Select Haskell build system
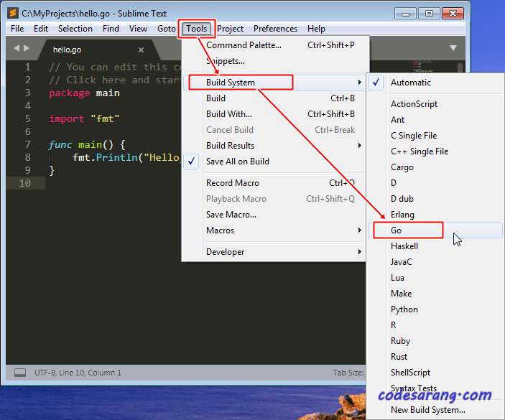This screenshot has width=505, height=420. click(x=435, y=246)
